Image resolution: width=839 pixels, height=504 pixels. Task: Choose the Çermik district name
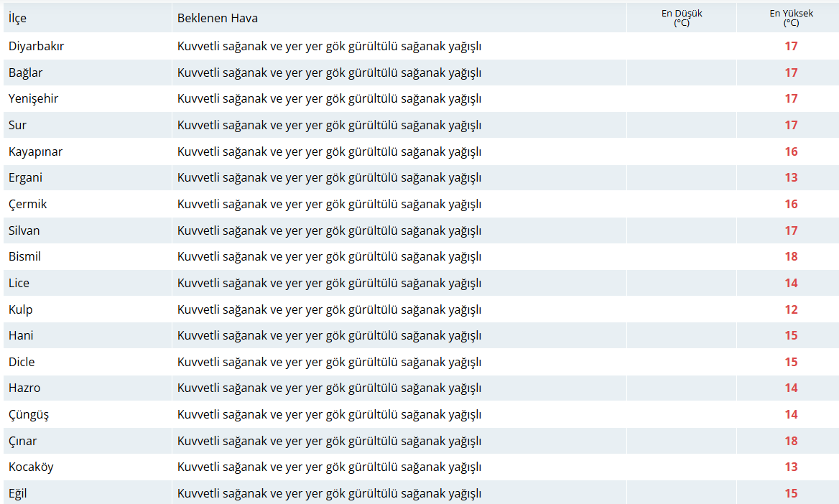[x=28, y=204]
